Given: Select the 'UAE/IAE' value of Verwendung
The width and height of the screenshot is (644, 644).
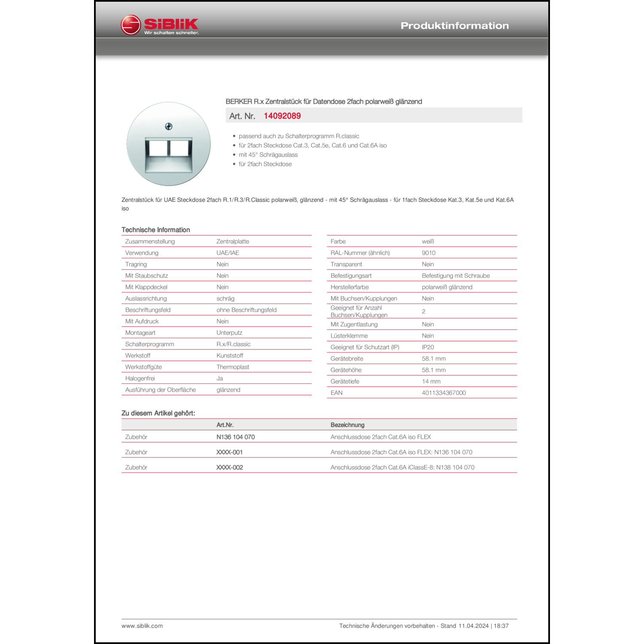Looking at the screenshot, I should pyautogui.click(x=228, y=253).
